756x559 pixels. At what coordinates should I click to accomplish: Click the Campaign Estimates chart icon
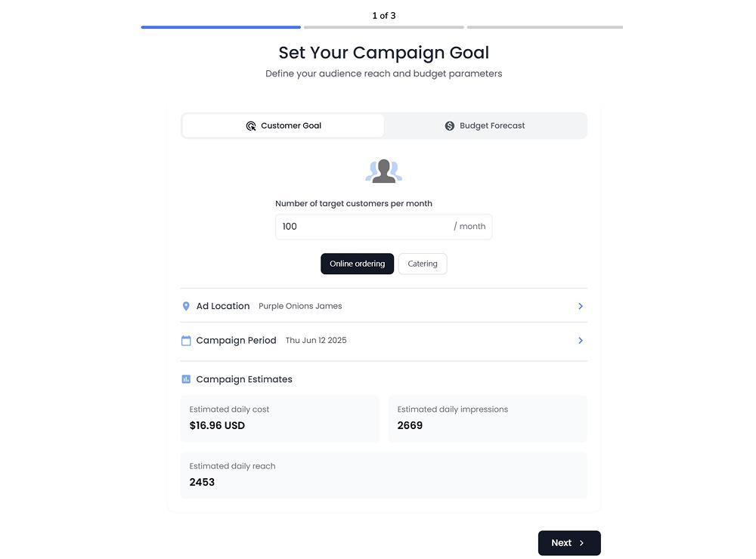coord(186,379)
